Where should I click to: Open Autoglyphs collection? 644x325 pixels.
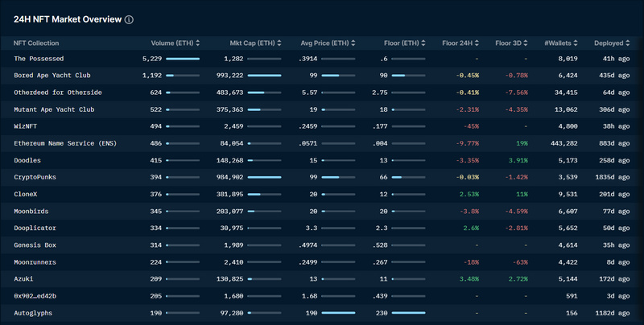(x=33, y=313)
